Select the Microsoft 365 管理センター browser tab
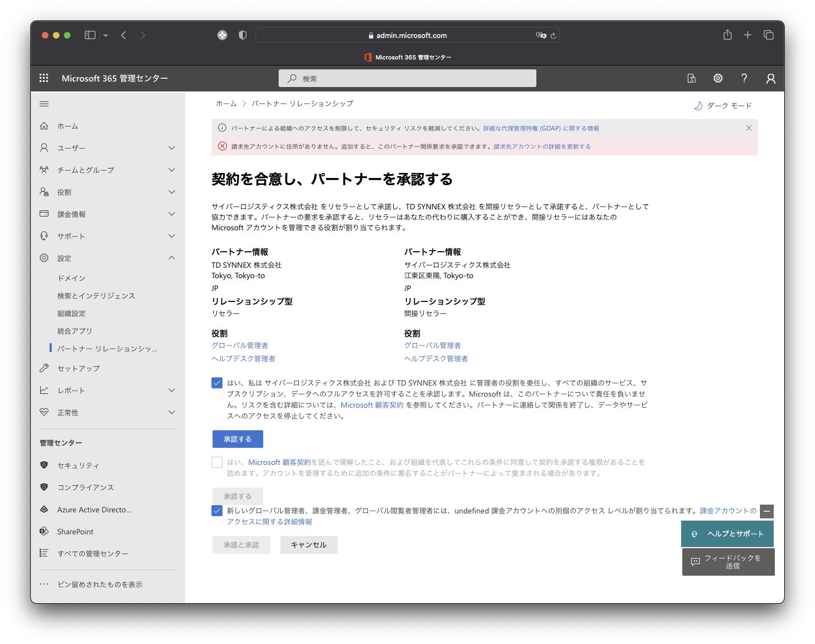The image size is (815, 644). point(407,57)
